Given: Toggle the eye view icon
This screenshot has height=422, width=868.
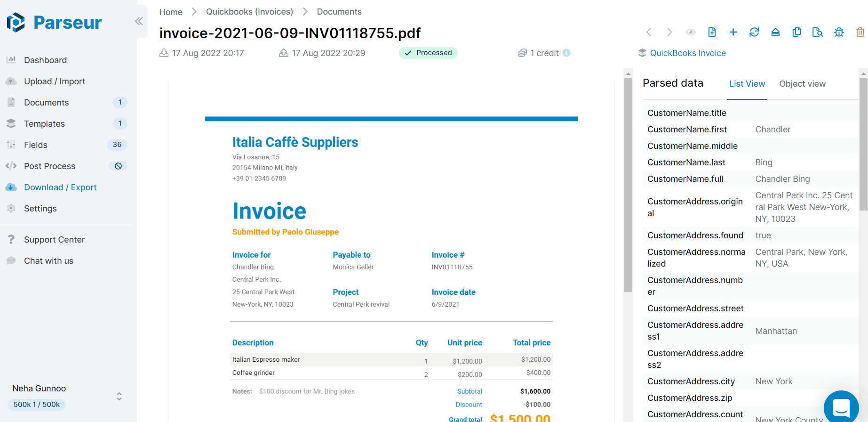Looking at the screenshot, I should [691, 32].
